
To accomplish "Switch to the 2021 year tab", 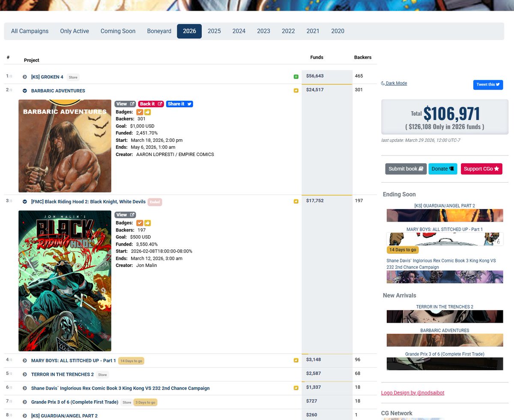I will (x=313, y=31).
